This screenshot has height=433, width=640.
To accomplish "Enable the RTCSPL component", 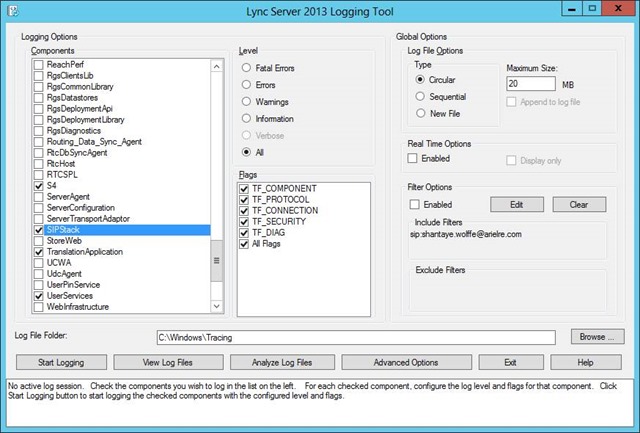I will [x=39, y=175].
